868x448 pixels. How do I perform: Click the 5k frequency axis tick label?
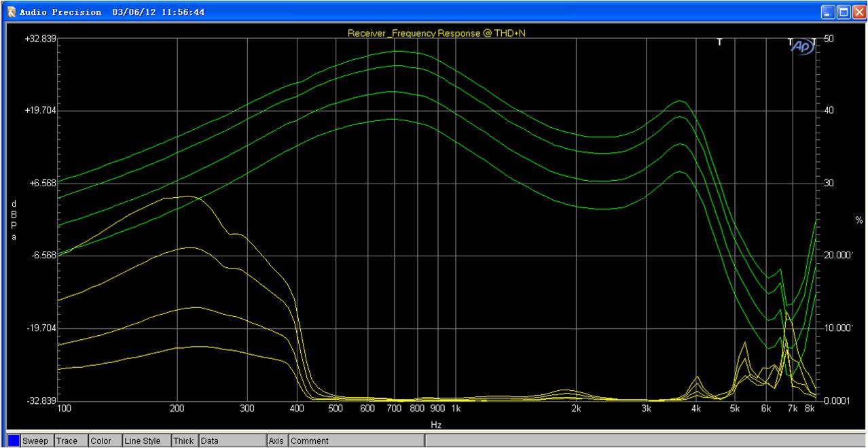point(735,409)
